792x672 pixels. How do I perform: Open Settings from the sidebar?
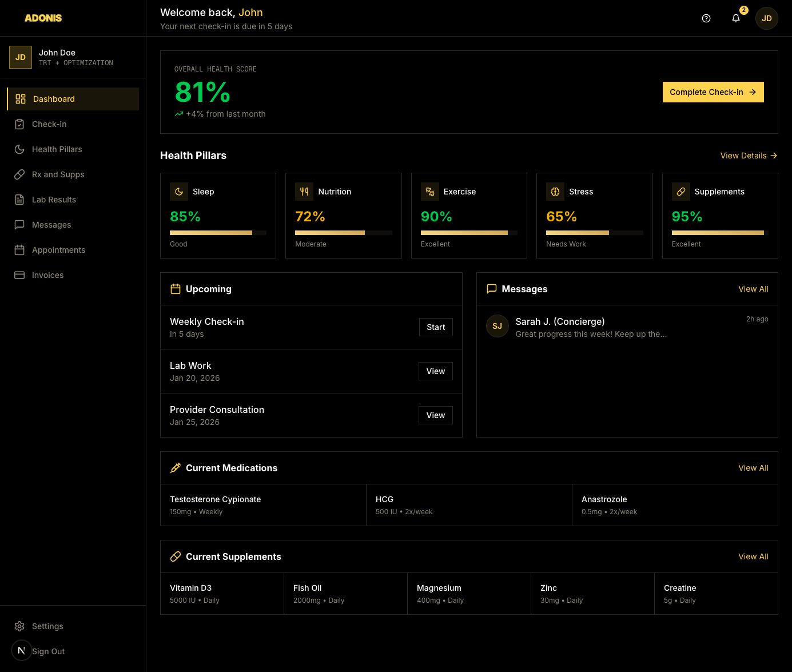[x=47, y=626]
